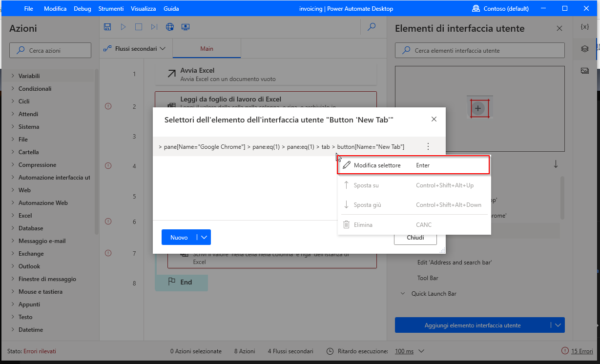Open the Aggiungi elemento dropdown arrow
The height and width of the screenshot is (364, 600).
[557, 325]
